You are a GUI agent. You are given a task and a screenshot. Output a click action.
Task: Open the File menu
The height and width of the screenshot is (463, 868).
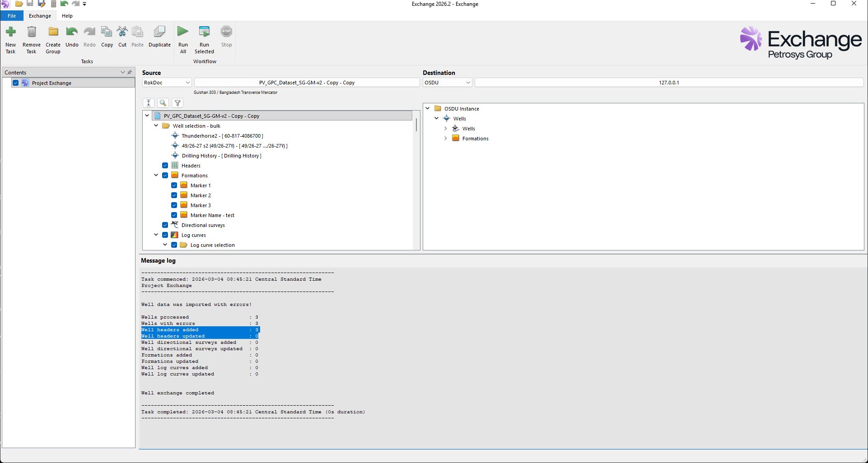click(x=12, y=16)
